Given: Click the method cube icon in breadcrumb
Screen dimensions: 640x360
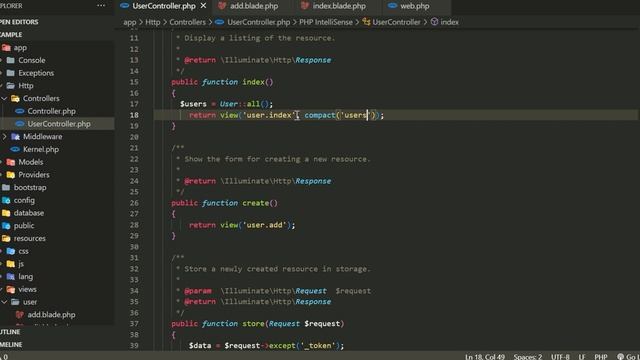Looking at the screenshot, I should point(434,22).
